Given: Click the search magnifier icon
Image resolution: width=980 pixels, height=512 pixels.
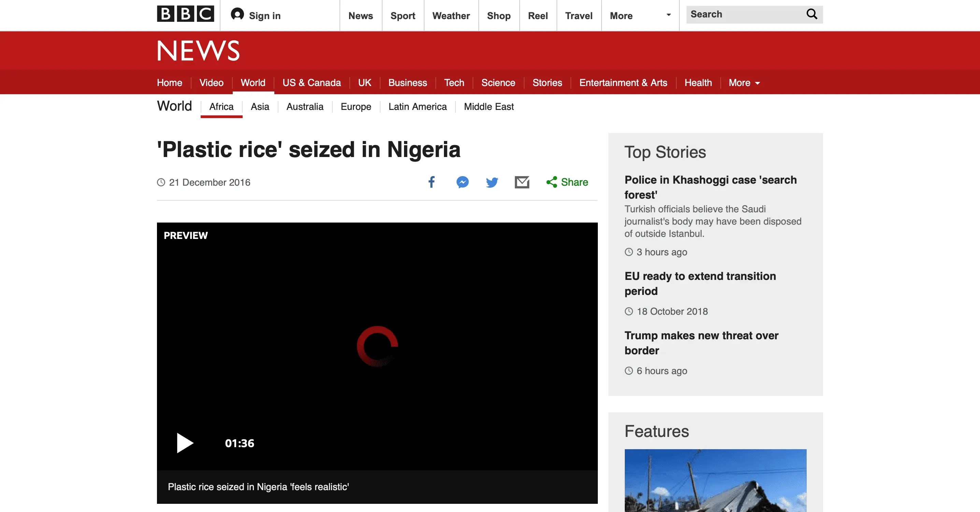Looking at the screenshot, I should click(811, 14).
